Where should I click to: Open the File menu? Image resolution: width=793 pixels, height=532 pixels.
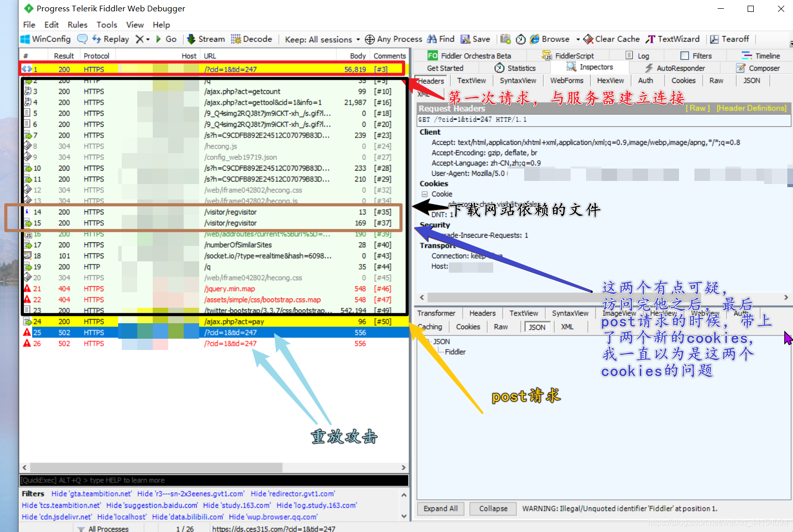(x=29, y=25)
